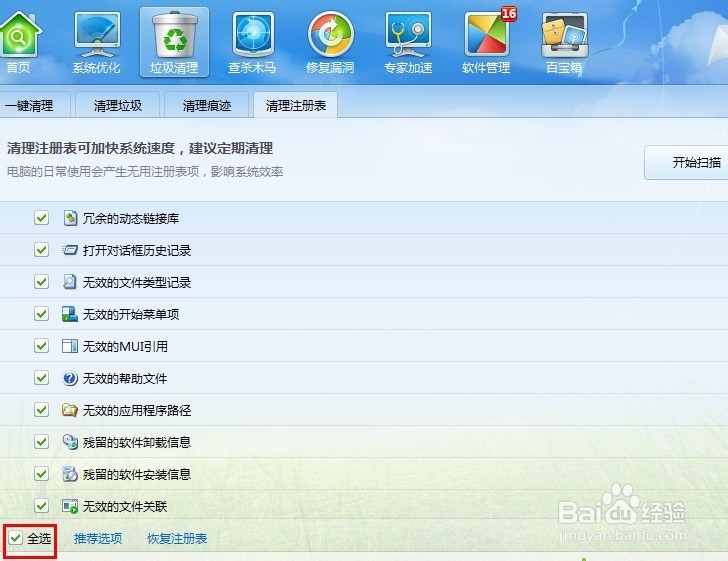The width and height of the screenshot is (728, 561).
Task: Uncheck 无效的应用程序路径 checkbox
Action: coord(41,410)
